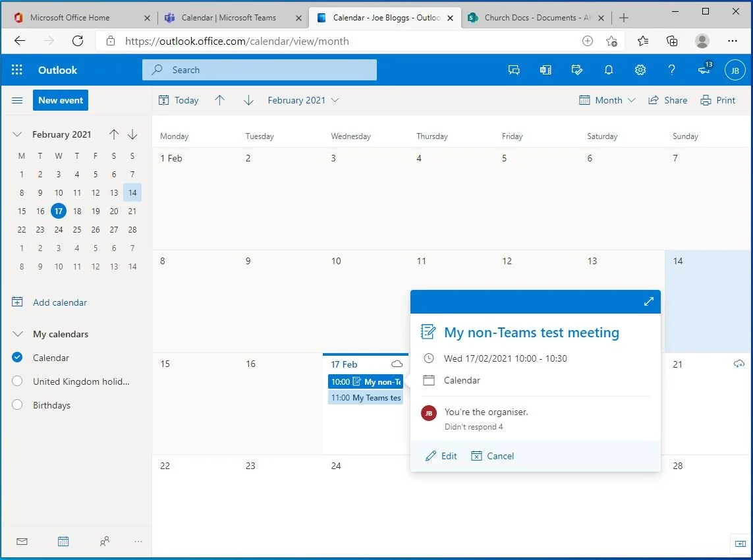Click the browser address bar URL
Screen dimensions: 753x560
click(x=237, y=42)
